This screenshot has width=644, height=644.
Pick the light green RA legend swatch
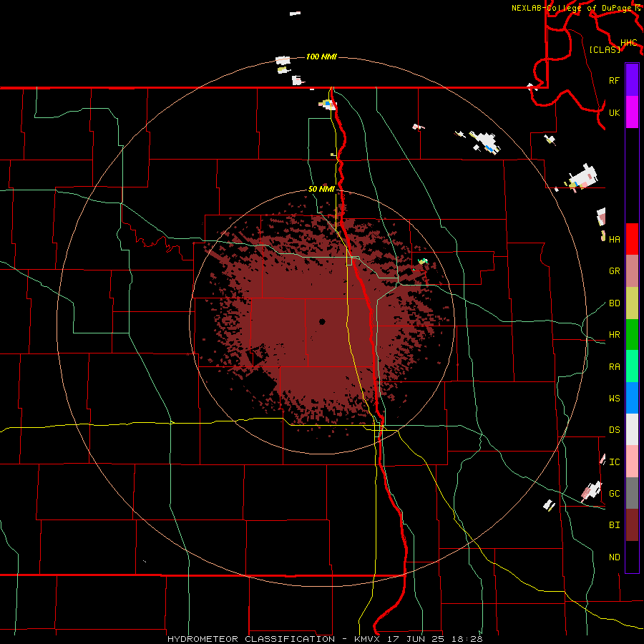[632, 366]
